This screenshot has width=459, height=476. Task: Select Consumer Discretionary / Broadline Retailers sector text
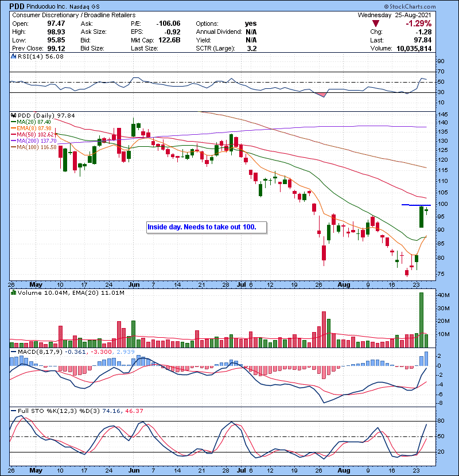tap(74, 15)
